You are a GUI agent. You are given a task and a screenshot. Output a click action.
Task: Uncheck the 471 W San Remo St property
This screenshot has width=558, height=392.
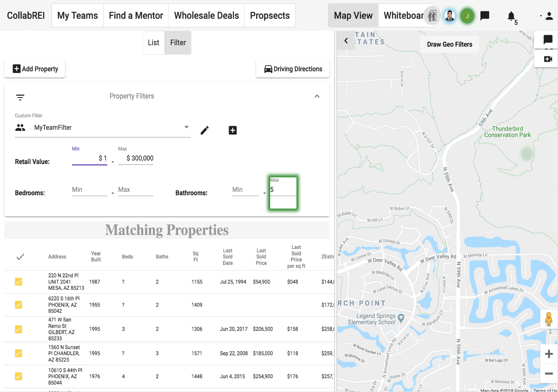18,329
